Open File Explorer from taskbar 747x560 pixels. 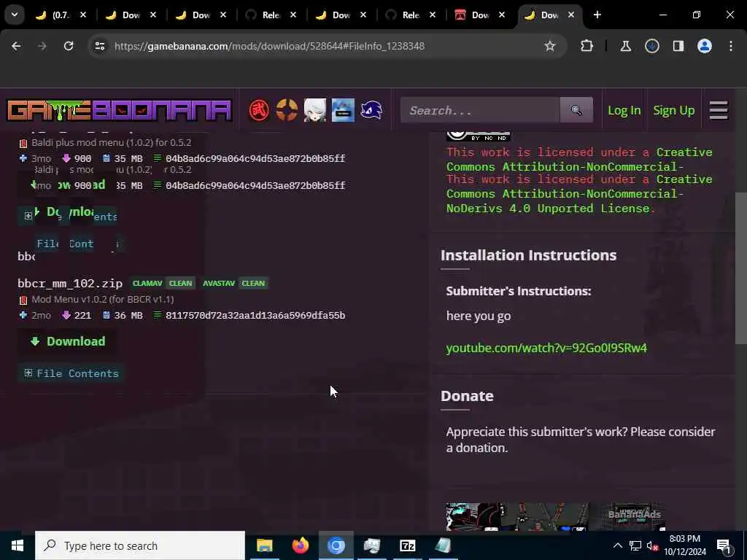[264, 545]
